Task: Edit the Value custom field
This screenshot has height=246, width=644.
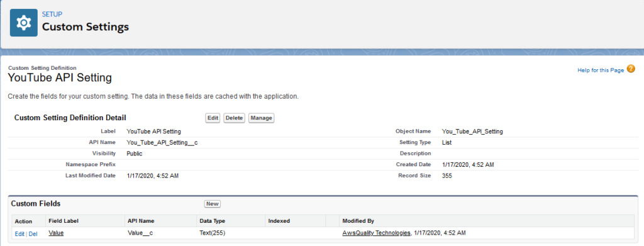Action: 19,233
